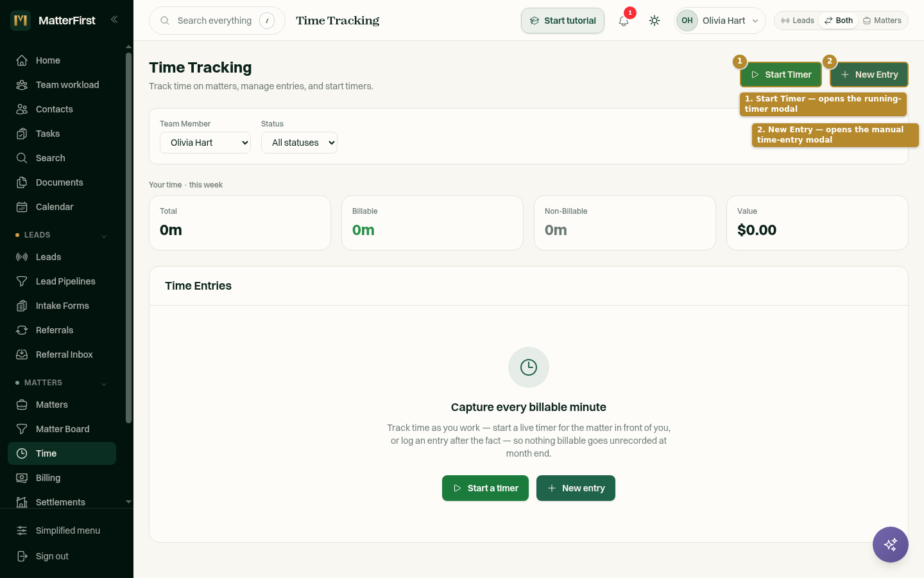Click the clock icon in empty state
Screen dimensions: 924x578
529,367
